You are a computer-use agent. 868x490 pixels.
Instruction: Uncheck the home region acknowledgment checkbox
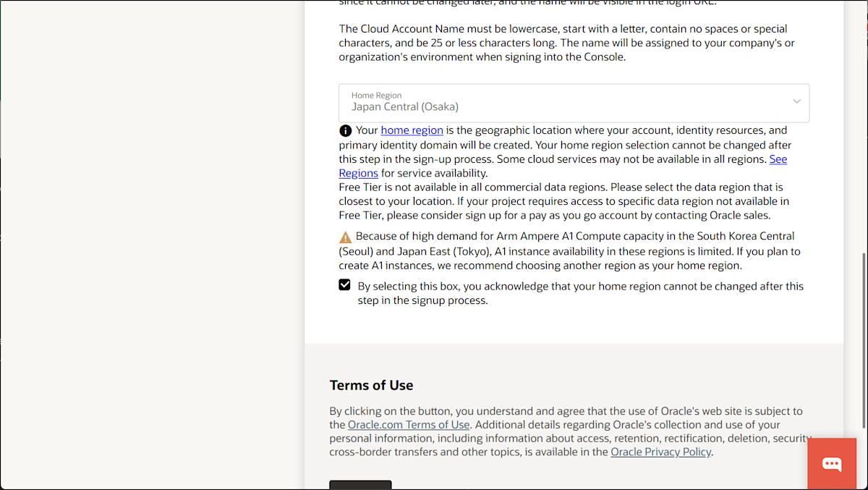(345, 285)
